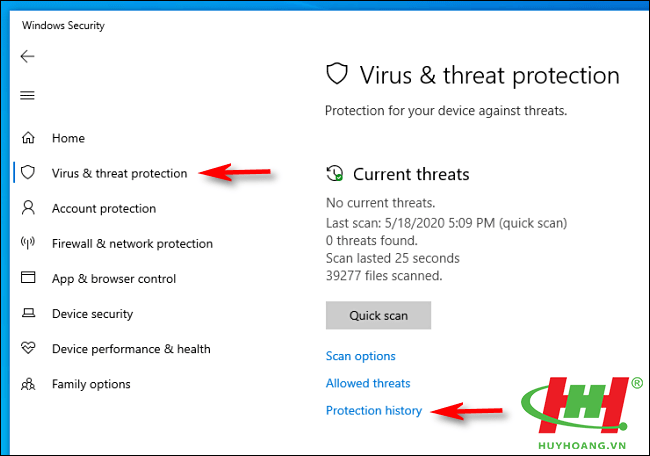Click the App & browser window icon
This screenshot has width=650, height=456.
(28, 277)
